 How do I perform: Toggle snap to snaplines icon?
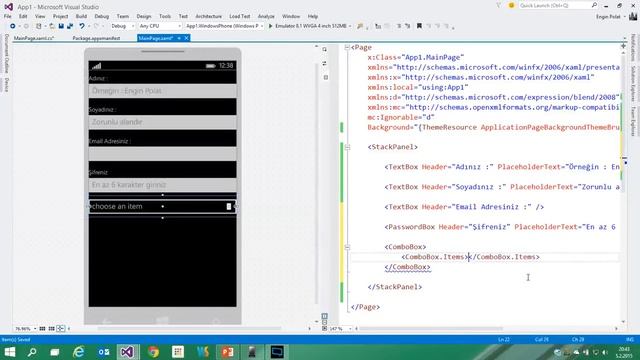point(60,329)
